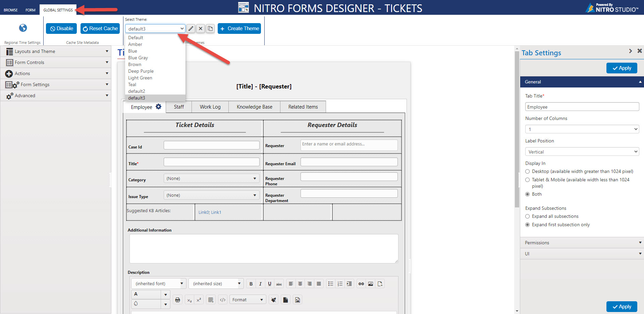Apply strikethrough in Description editor
The width and height of the screenshot is (644, 314).
[279, 284]
